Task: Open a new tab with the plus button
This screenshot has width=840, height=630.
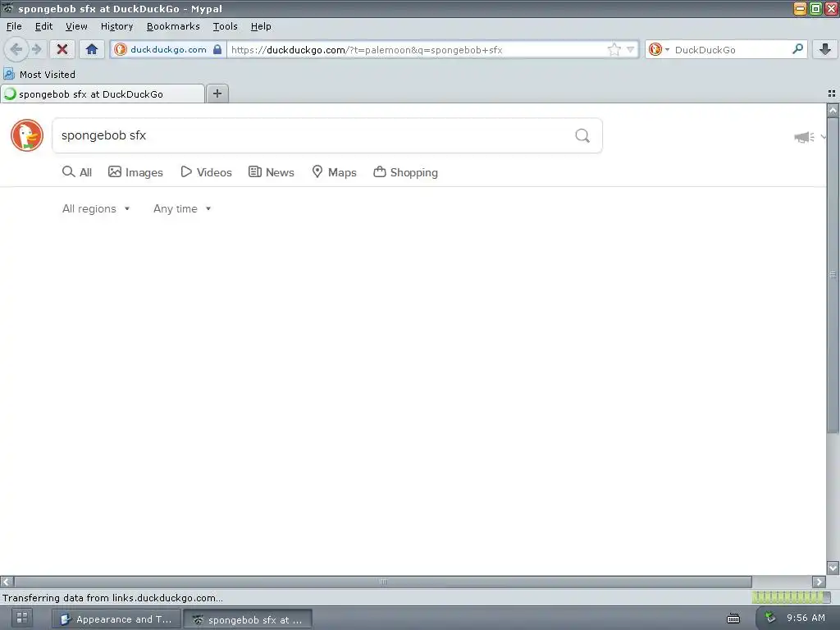Action: (x=217, y=94)
